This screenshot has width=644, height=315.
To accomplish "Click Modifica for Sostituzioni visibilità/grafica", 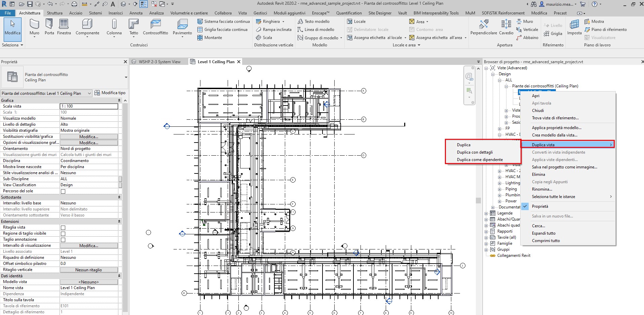I will pos(88,136).
